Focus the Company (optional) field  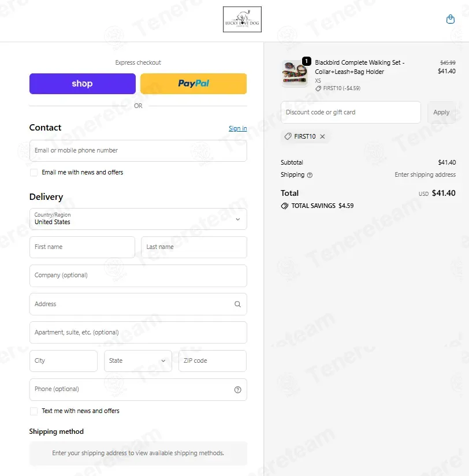[x=138, y=276]
